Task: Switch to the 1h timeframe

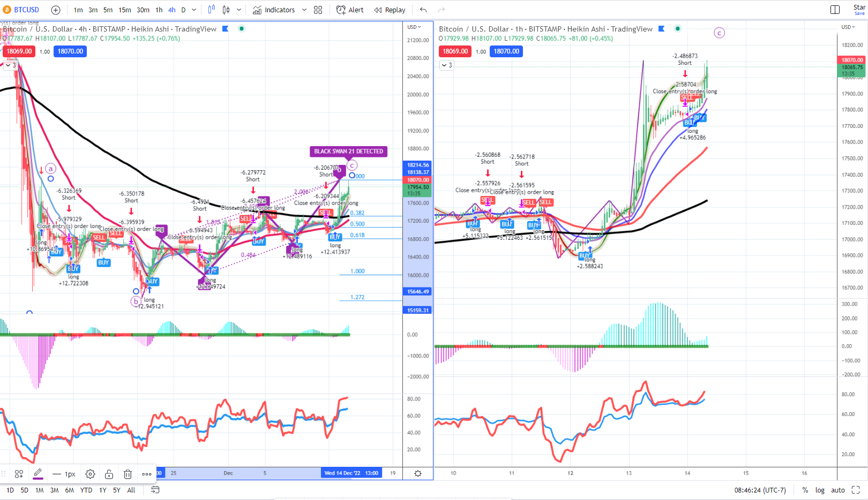Action: click(159, 10)
